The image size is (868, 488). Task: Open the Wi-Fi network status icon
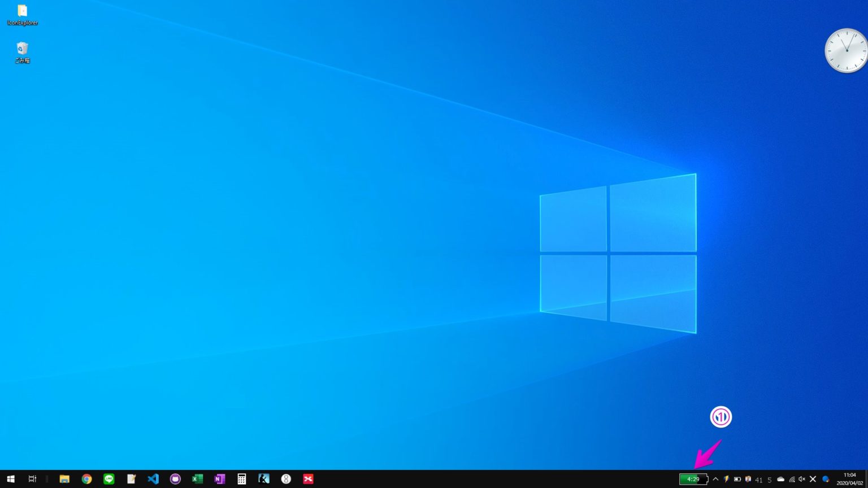click(791, 480)
